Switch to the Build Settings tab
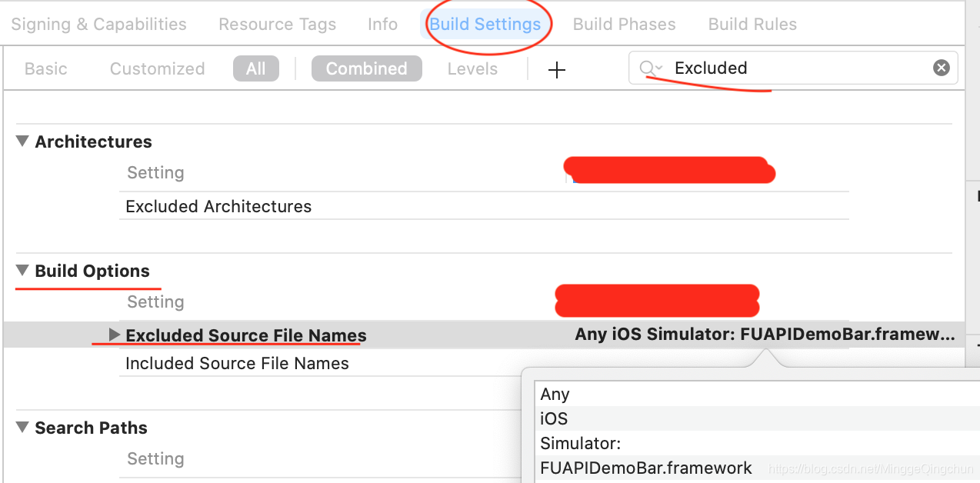The width and height of the screenshot is (980, 483). (485, 25)
